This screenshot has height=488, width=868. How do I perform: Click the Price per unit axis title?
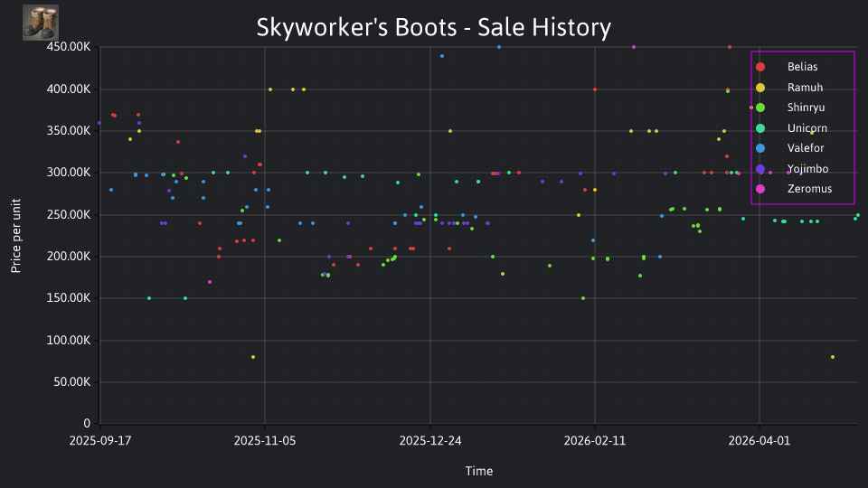[x=16, y=236]
